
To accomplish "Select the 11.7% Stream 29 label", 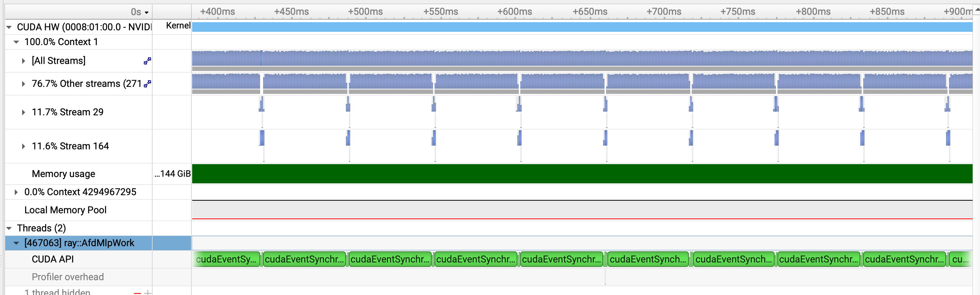I will [67, 112].
